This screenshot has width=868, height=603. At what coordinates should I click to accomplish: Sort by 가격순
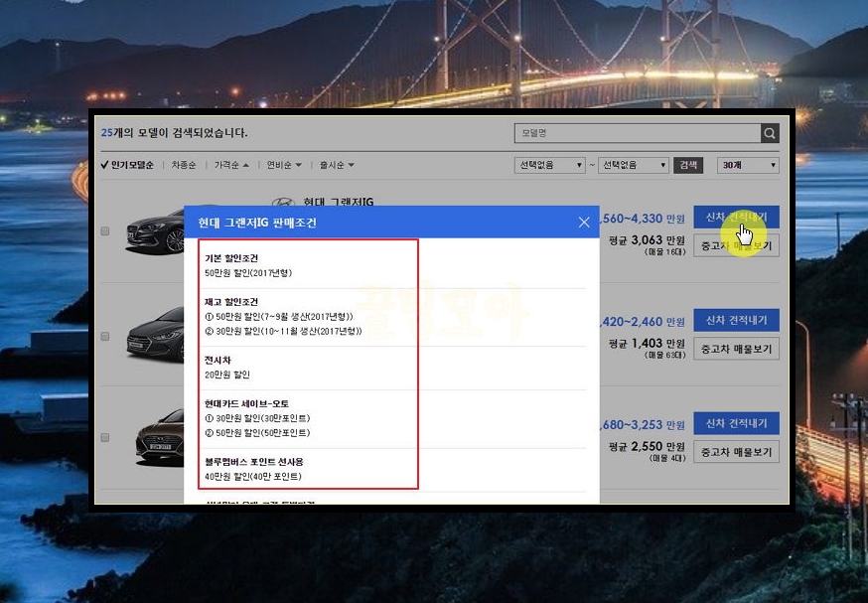coord(231,165)
